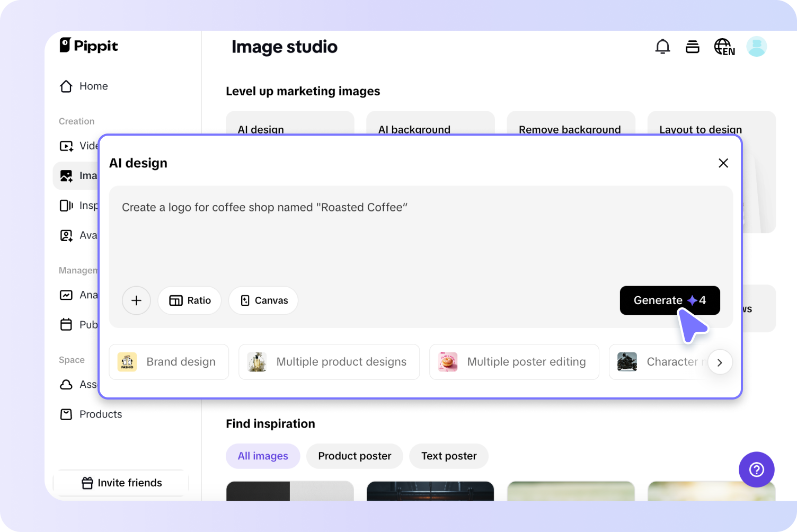
Task: Open the Assets cloud icon
Action: click(x=66, y=384)
